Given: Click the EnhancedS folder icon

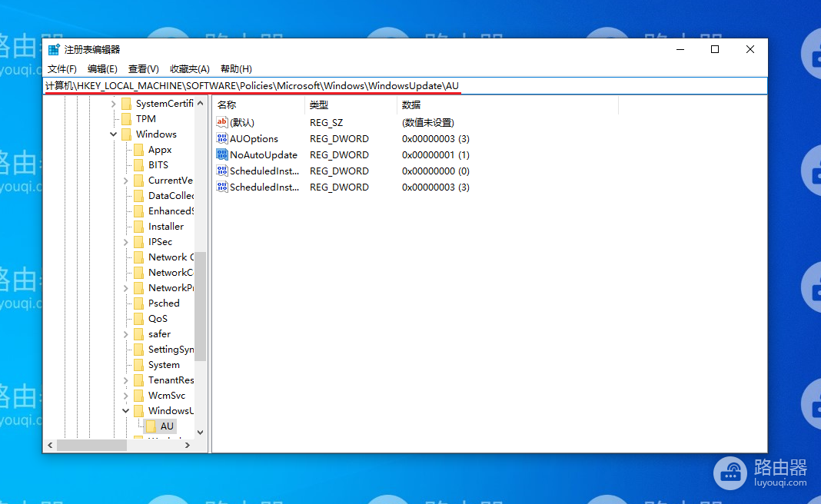Looking at the screenshot, I should tap(138, 211).
